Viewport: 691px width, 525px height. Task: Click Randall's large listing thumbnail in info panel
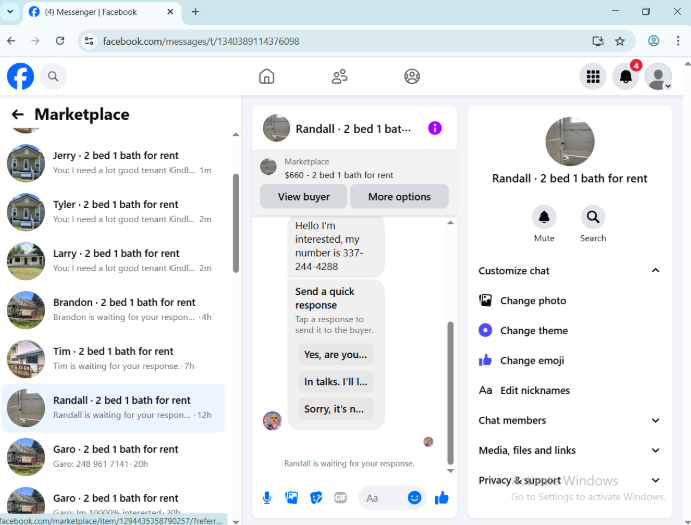pos(569,141)
